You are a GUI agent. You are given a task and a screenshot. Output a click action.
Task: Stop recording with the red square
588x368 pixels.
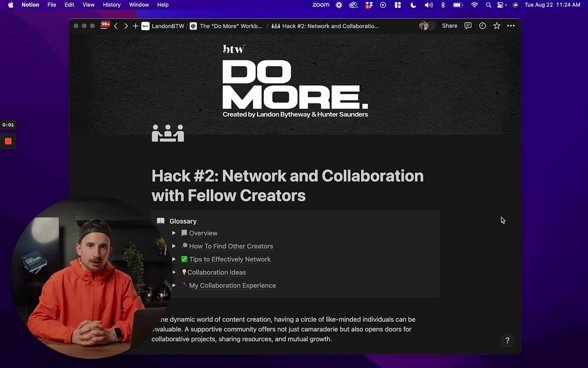point(8,141)
